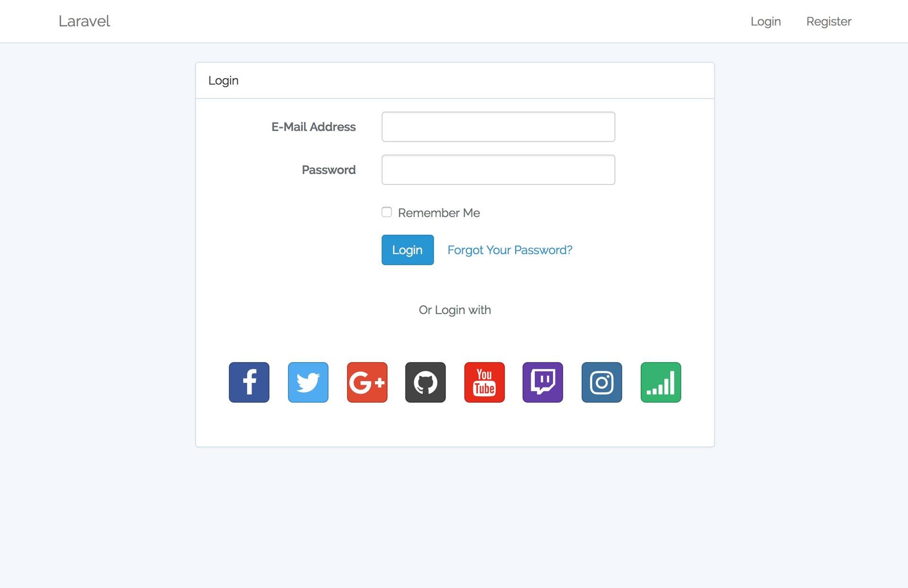Toggle the Remember Me checkbox

(386, 212)
